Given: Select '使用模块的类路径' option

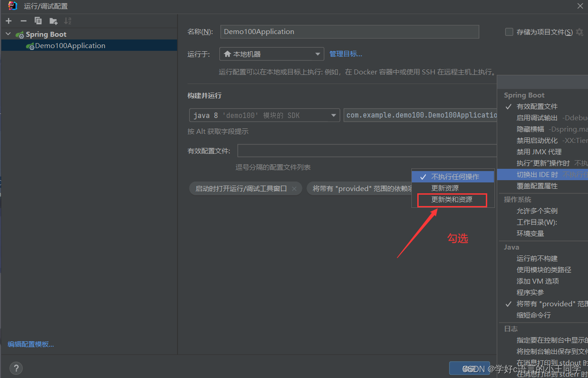Looking at the screenshot, I should click(543, 270).
